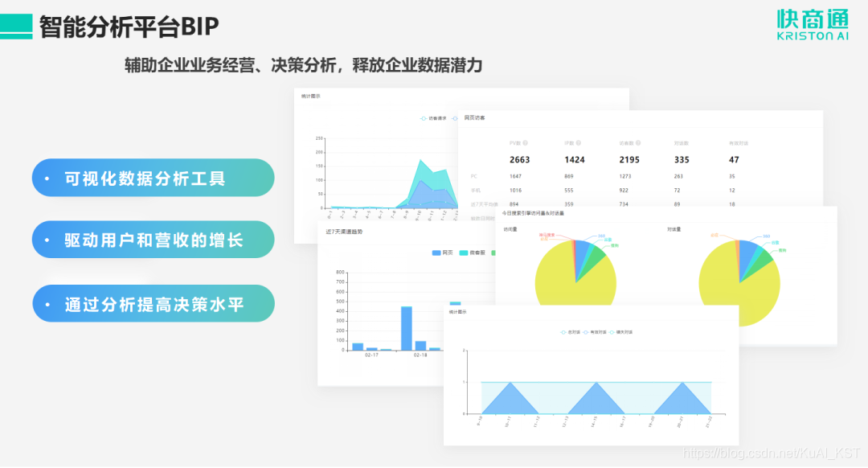The height and width of the screenshot is (468, 868).
Task: Click the blue 网页 legend color swatch
Action: click(x=436, y=253)
